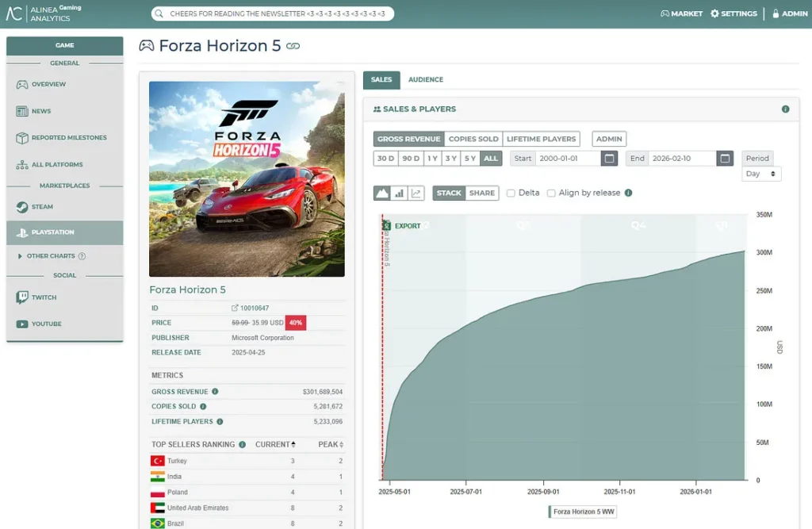Click the Forza Horizon 5 WW legend swatch
Image resolution: width=812 pixels, height=529 pixels.
pyautogui.click(x=551, y=512)
